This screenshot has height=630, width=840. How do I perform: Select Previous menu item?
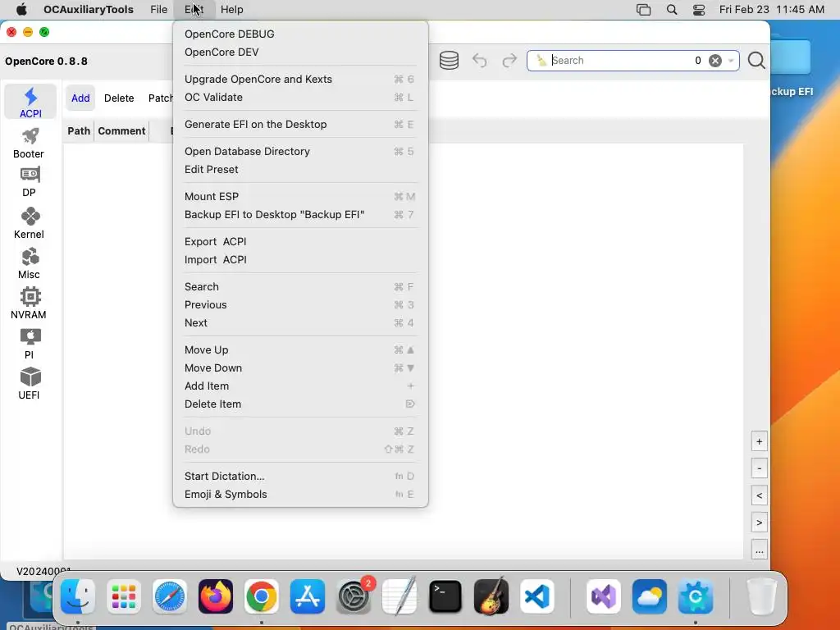(300, 305)
